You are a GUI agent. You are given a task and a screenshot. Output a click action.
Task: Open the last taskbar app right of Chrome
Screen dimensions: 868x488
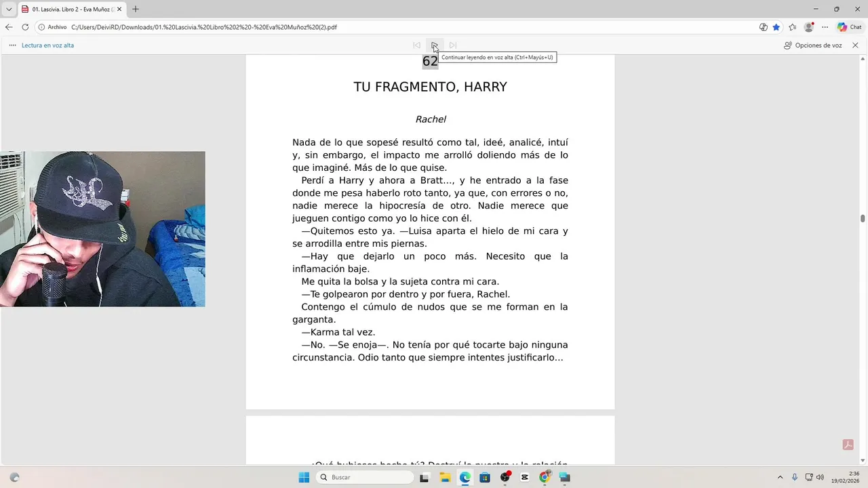[565, 477]
